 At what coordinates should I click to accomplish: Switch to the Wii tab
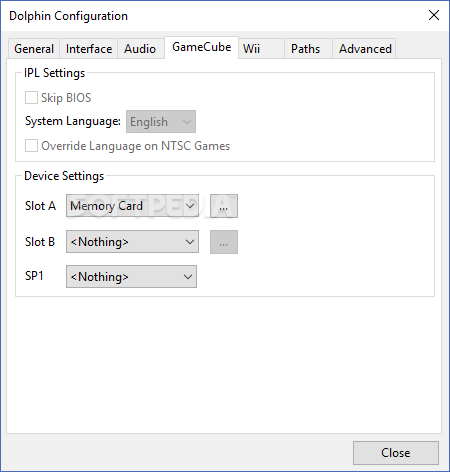point(261,49)
